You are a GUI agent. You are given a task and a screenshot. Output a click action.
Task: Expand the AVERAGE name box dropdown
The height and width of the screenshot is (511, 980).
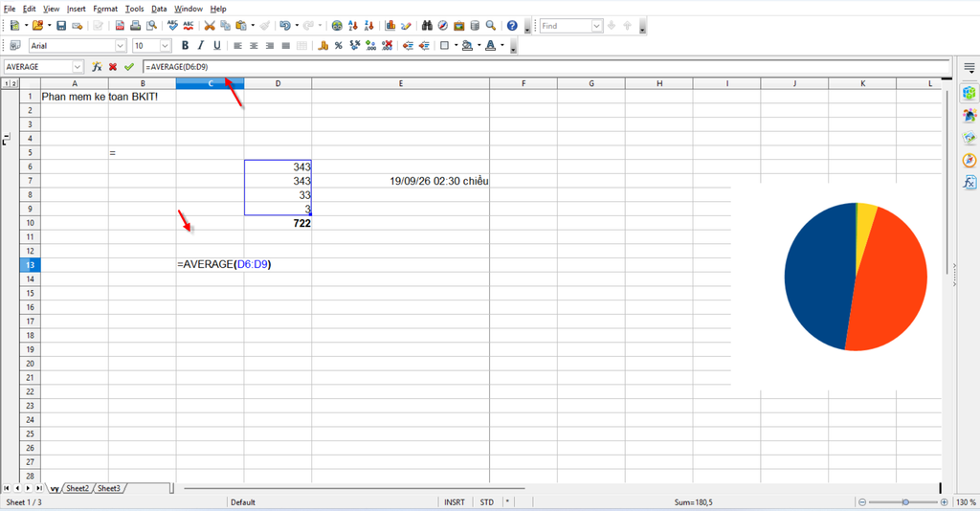click(x=78, y=67)
